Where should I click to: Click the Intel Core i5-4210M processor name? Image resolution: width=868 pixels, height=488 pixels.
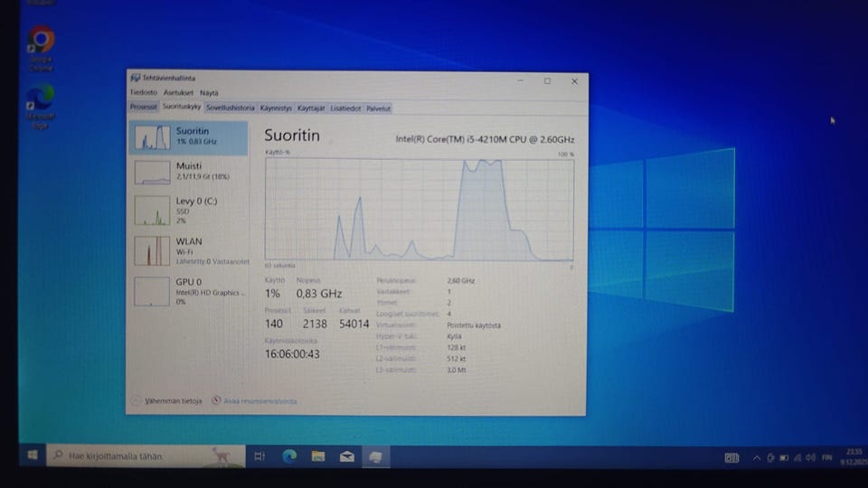[x=485, y=139]
